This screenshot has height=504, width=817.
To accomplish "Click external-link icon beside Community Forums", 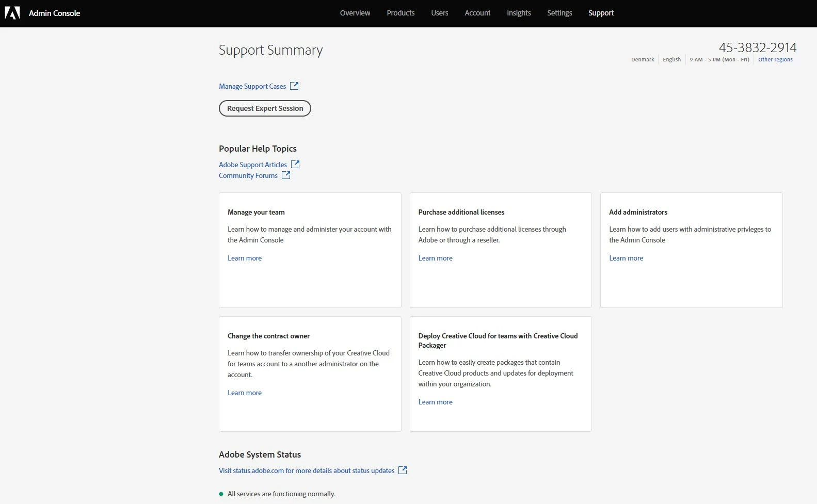I will tap(286, 175).
